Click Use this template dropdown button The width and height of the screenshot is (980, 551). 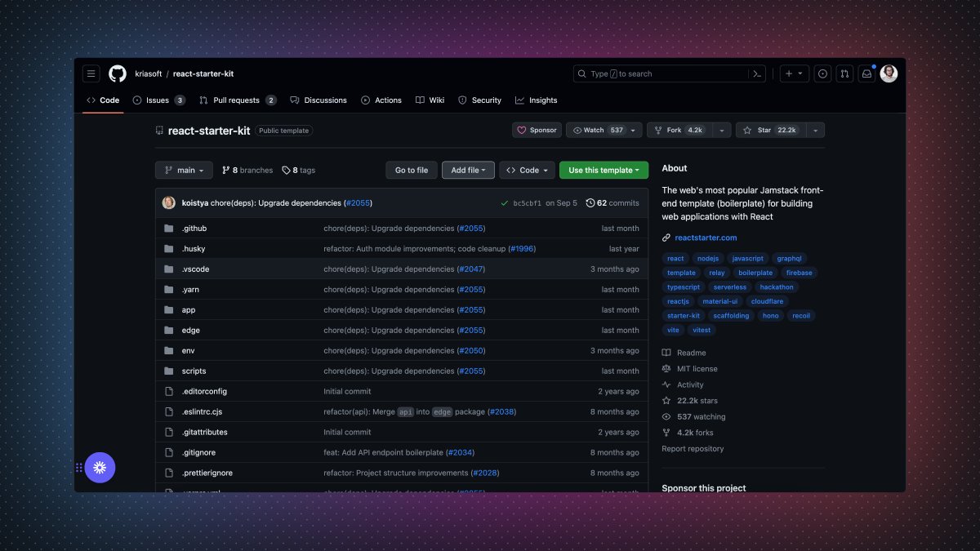click(x=604, y=170)
